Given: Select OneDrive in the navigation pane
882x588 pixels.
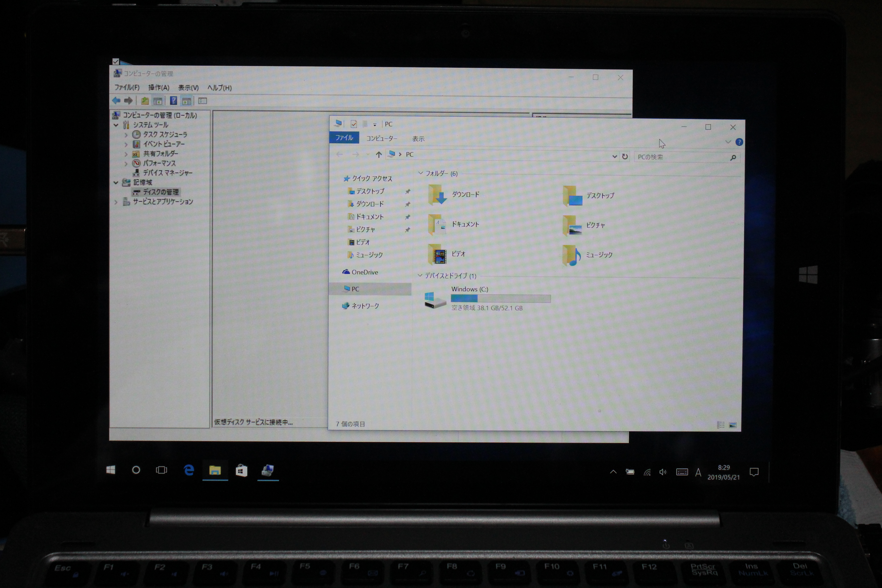Looking at the screenshot, I should click(x=364, y=272).
